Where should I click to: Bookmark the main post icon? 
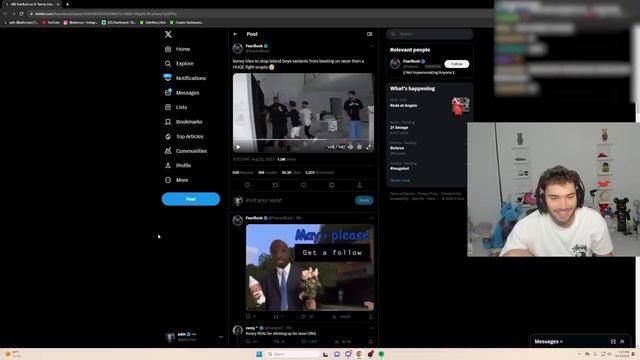tap(331, 185)
